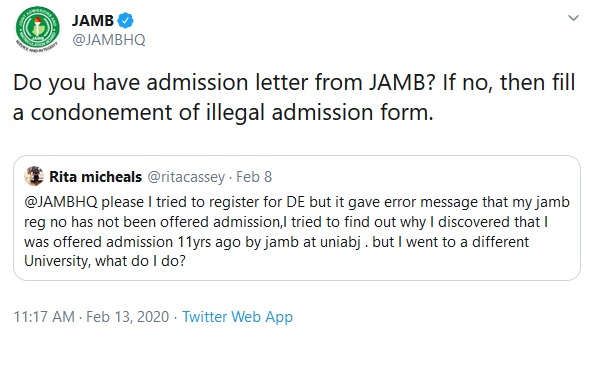Select the Rita micheals display name

(96, 177)
